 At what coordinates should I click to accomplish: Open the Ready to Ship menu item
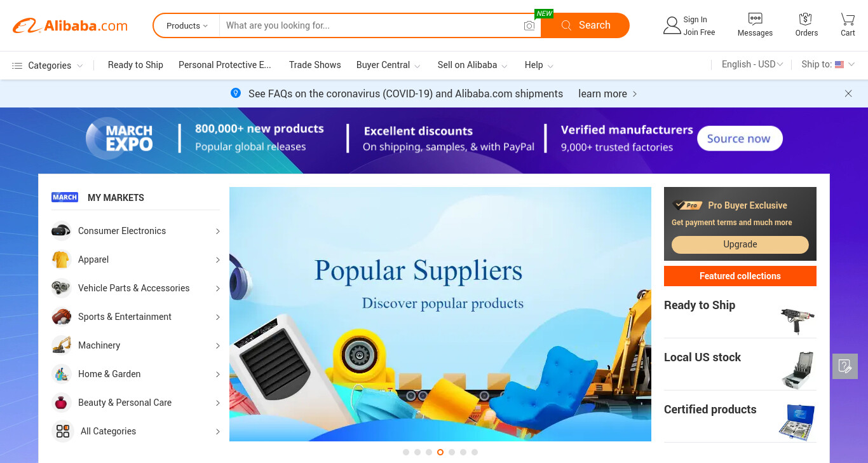point(135,65)
